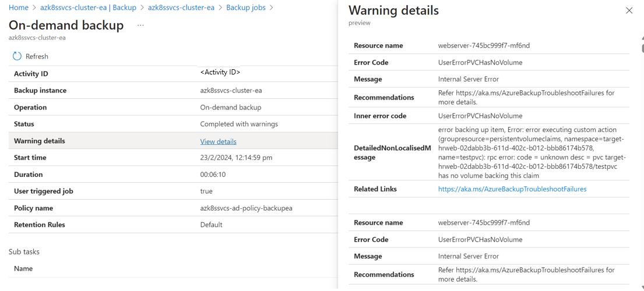This screenshot has height=291, width=644.
Task: Click the Sub tasks section heading
Action: (24, 252)
